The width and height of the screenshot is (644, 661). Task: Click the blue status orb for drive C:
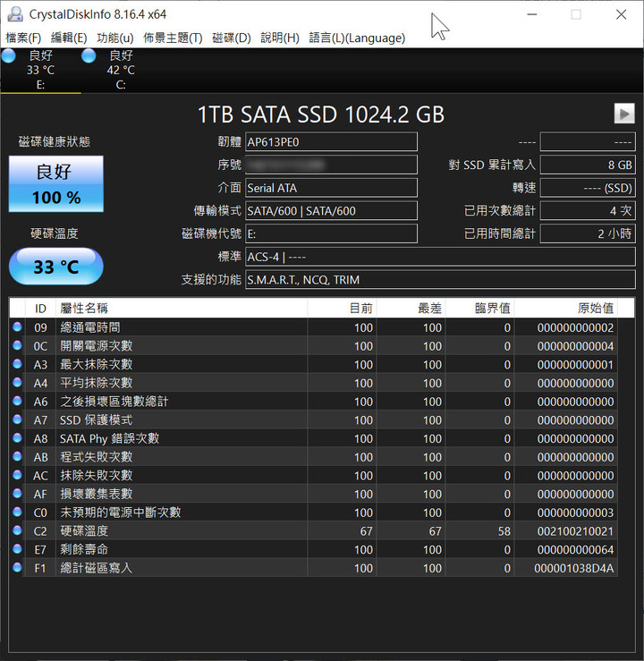[89, 55]
